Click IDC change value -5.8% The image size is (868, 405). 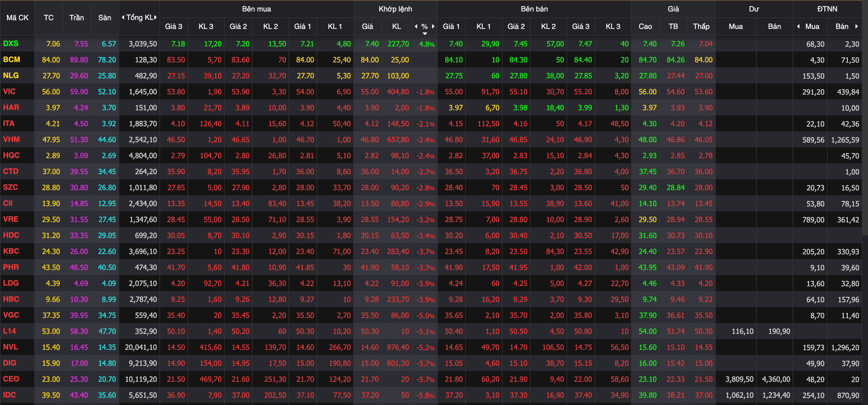[x=426, y=396]
